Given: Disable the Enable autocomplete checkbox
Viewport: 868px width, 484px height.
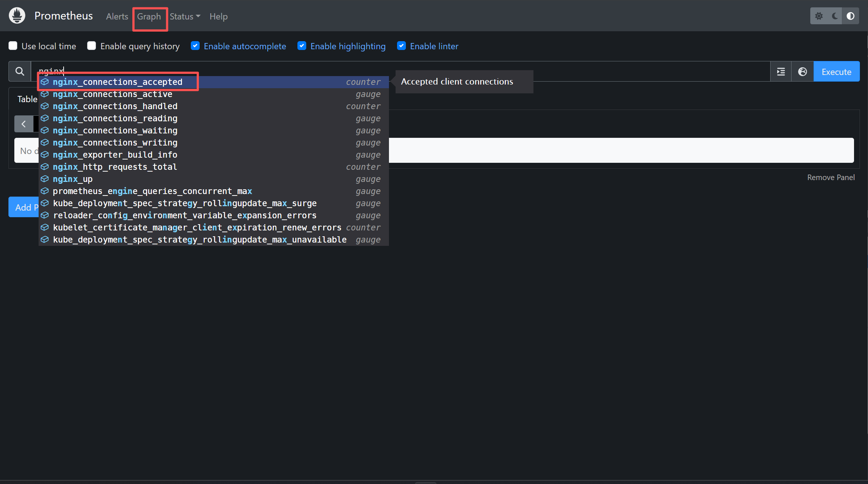Looking at the screenshot, I should coord(195,46).
